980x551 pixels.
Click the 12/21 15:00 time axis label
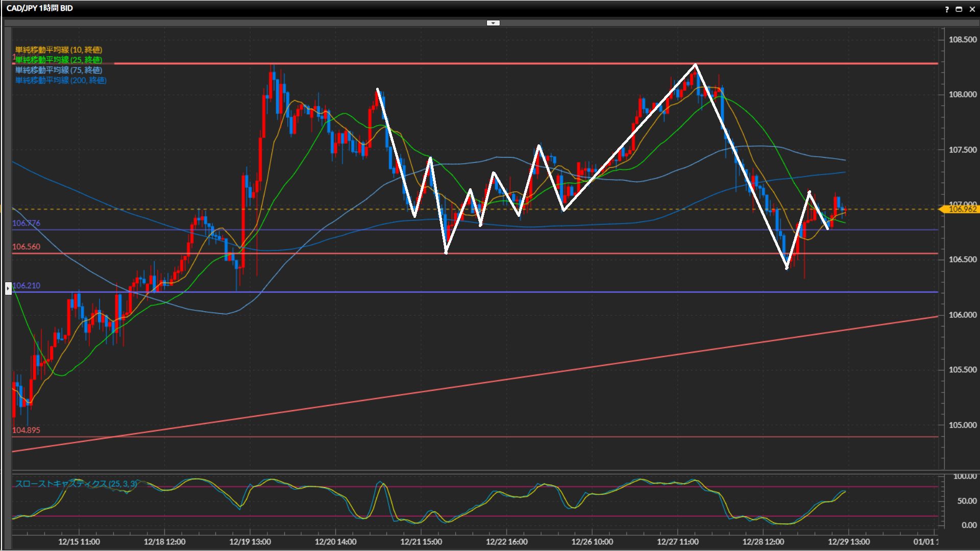[x=421, y=542]
